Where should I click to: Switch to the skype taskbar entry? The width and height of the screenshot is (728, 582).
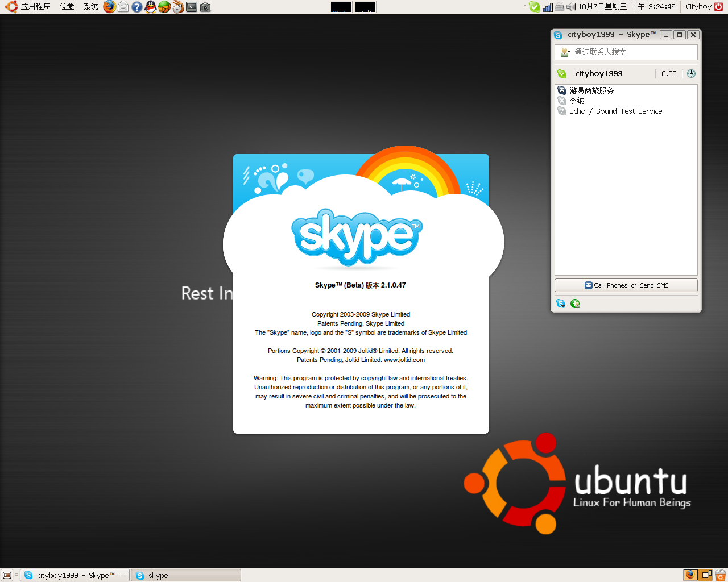[x=186, y=575]
